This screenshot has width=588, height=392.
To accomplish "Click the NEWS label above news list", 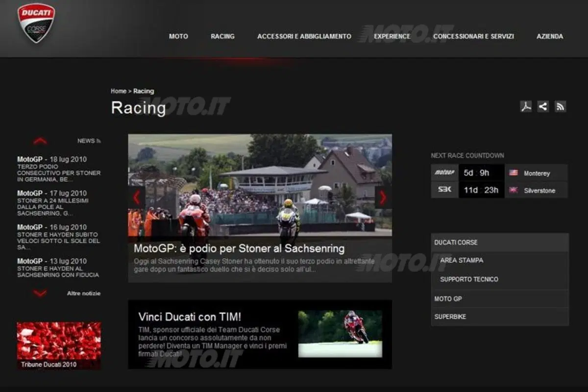I will click(86, 141).
